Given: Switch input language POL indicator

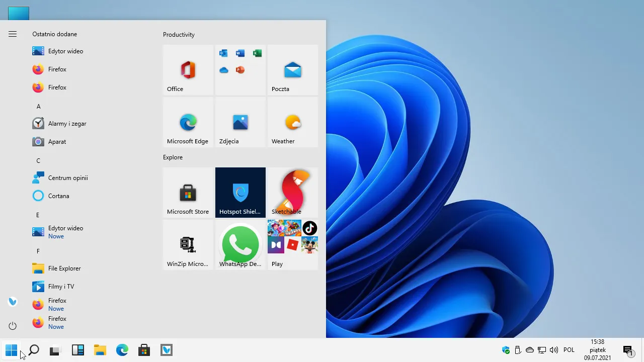Looking at the screenshot, I should (x=569, y=350).
